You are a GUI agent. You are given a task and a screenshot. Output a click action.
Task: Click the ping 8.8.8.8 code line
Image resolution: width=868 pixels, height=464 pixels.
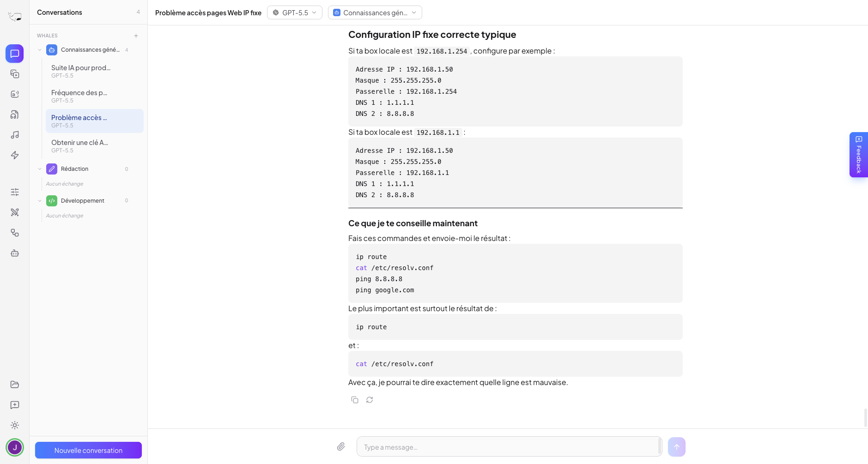click(379, 279)
